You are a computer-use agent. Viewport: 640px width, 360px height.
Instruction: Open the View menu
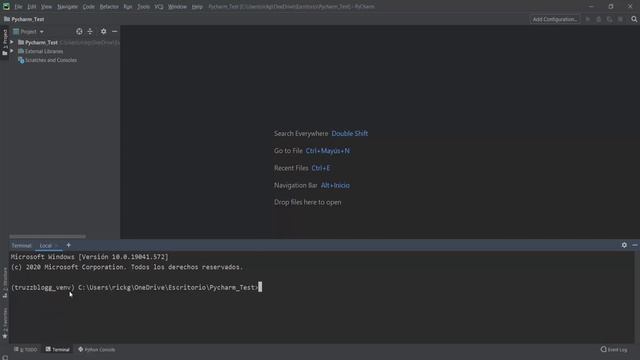46,7
